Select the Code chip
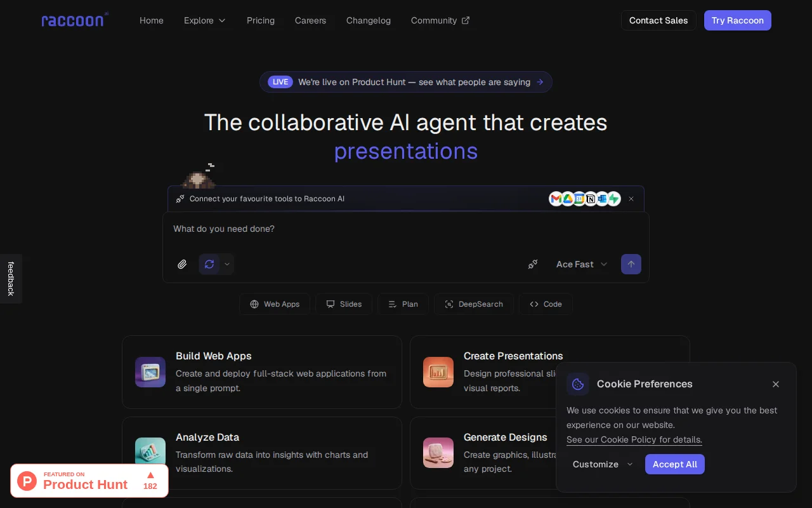This screenshot has height=508, width=812. pos(546,304)
